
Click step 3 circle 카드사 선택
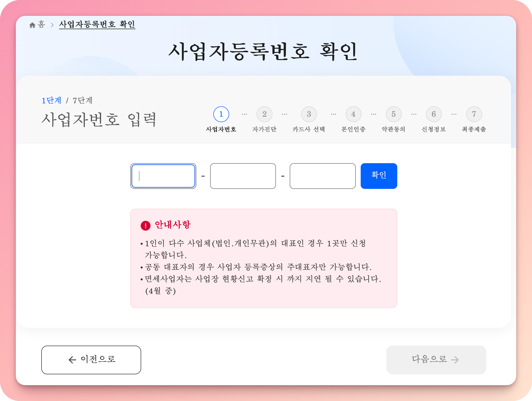(309, 114)
